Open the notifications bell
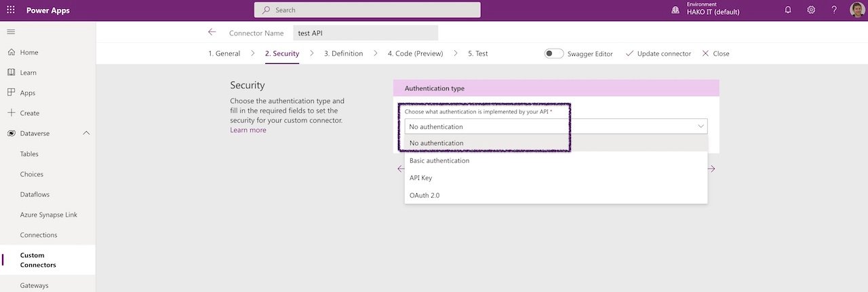 coord(788,10)
